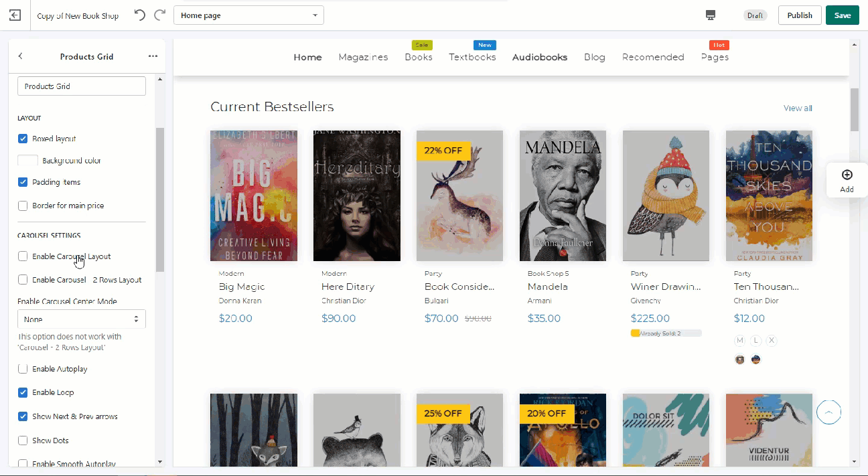
Task: Click the preview page scrollbar thumb
Action: [x=854, y=110]
